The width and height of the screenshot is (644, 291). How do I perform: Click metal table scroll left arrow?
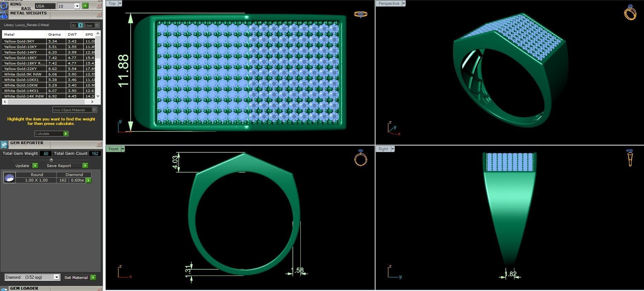pyautogui.click(x=5, y=102)
